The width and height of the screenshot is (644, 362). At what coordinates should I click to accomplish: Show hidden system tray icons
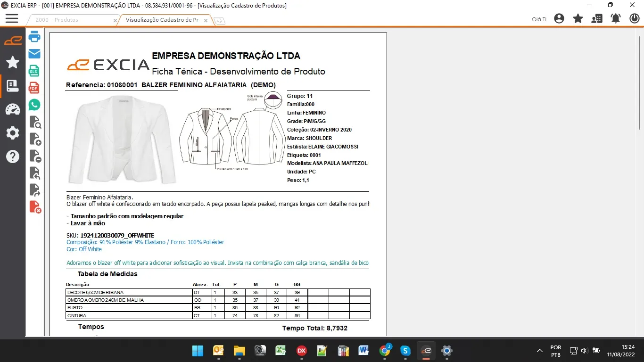pos(539,351)
